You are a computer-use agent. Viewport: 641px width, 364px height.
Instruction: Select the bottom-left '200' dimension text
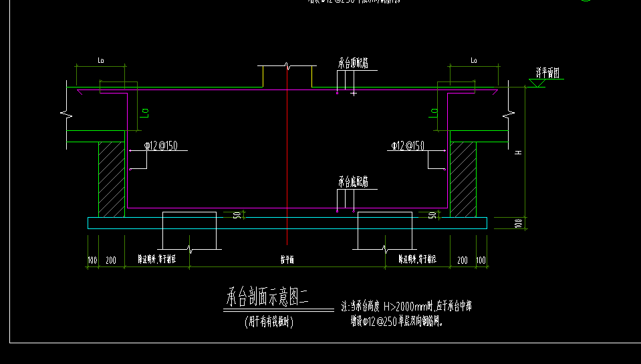(x=111, y=260)
